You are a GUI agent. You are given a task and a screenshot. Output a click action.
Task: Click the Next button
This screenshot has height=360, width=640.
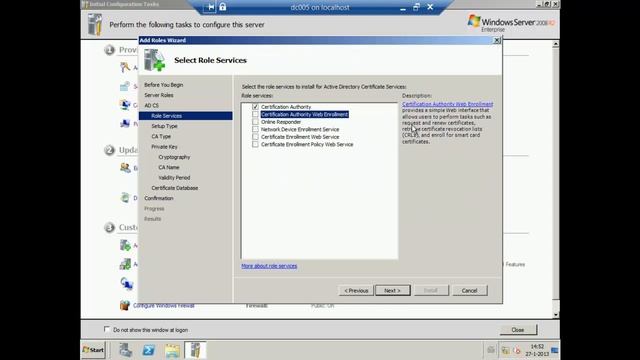pos(393,290)
